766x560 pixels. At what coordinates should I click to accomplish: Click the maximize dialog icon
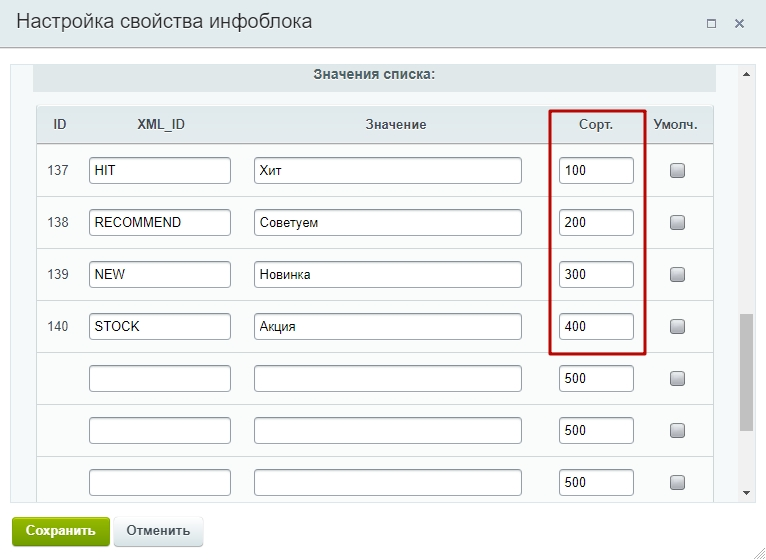(x=711, y=23)
